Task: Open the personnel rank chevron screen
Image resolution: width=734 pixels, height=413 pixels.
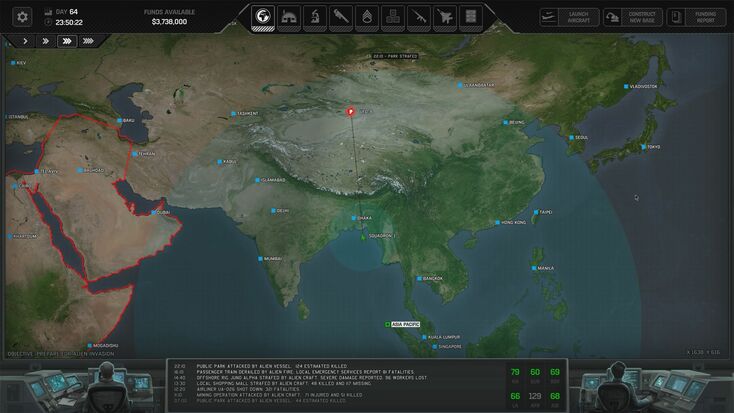Action: [367, 17]
